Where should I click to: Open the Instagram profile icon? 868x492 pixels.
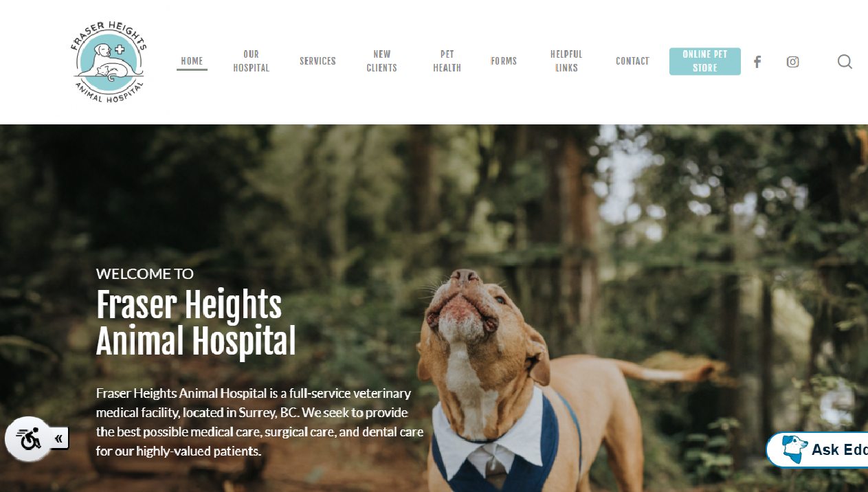792,62
